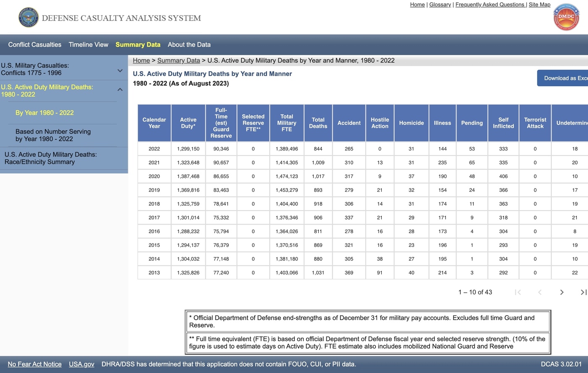The height and width of the screenshot is (373, 588).
Task: Click the previous page arrow
Action: click(540, 292)
